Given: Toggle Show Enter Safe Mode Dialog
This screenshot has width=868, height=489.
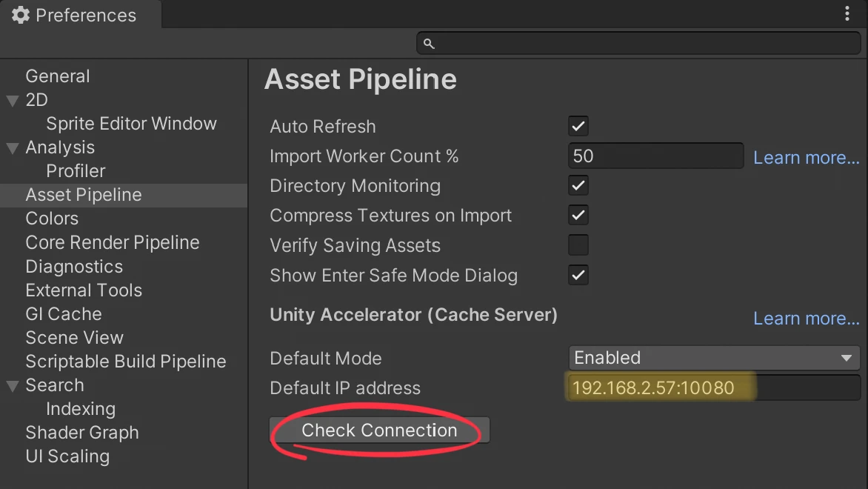Looking at the screenshot, I should [x=578, y=276].
